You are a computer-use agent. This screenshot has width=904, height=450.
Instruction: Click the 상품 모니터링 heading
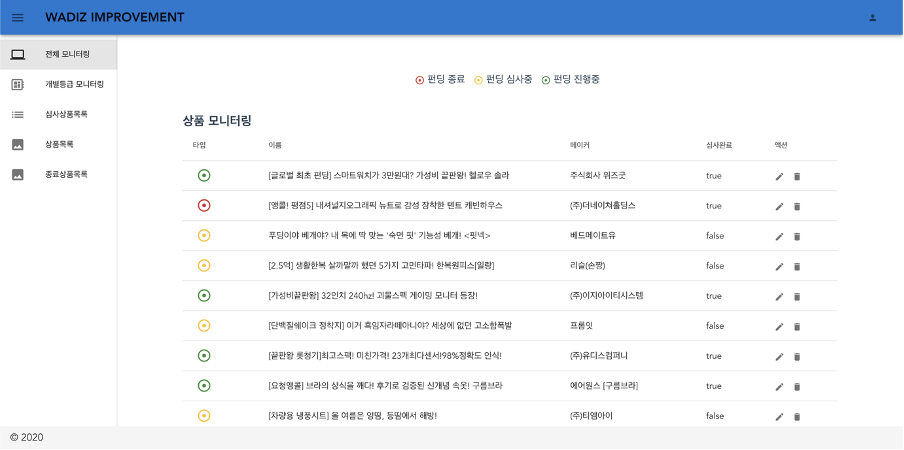[217, 121]
